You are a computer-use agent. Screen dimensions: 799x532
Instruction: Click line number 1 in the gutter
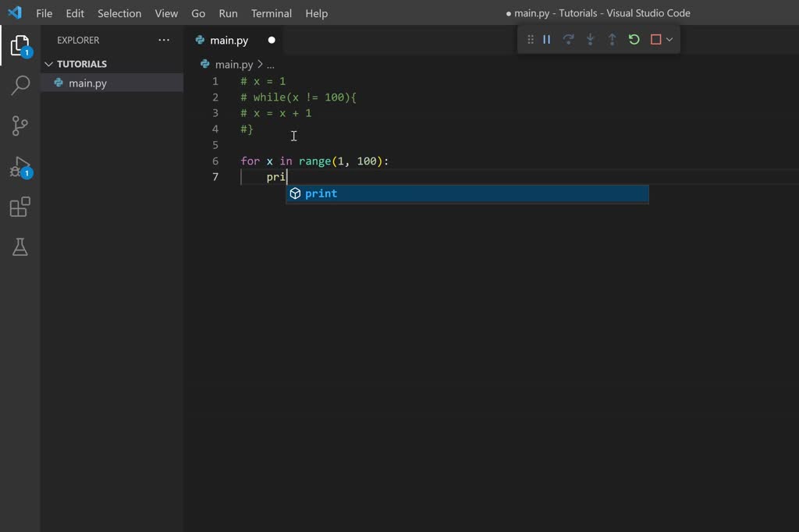[215, 82]
